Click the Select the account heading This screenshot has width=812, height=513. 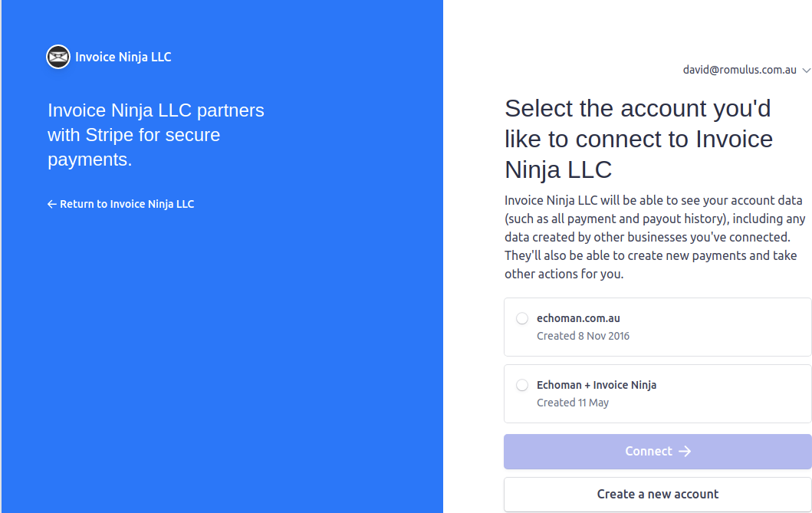tap(639, 140)
